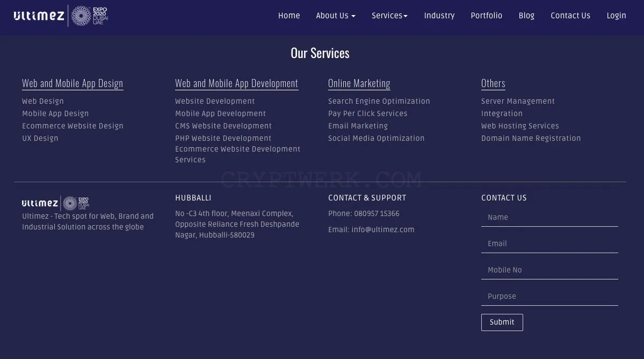This screenshot has width=644, height=359.
Task: Focus the Email input field
Action: pyautogui.click(x=549, y=244)
